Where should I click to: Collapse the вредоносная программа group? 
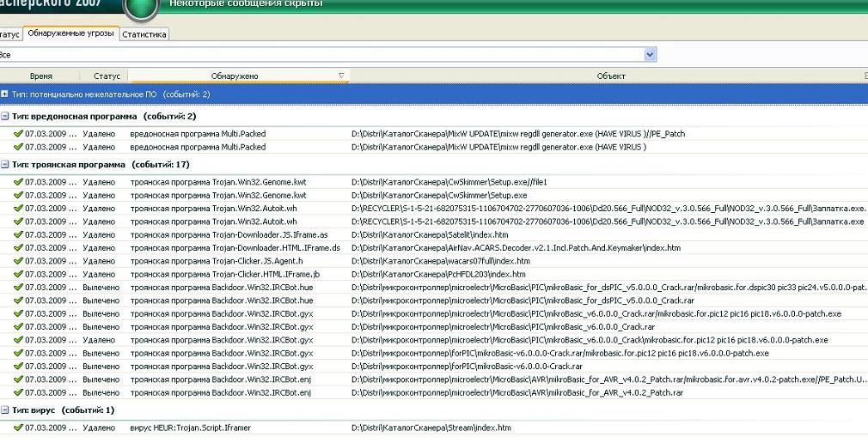coord(4,116)
